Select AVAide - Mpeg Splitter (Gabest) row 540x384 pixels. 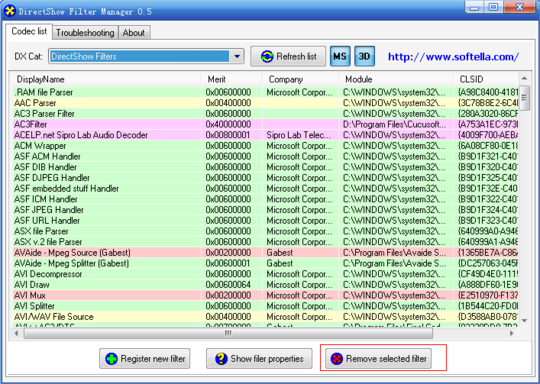click(x=266, y=263)
